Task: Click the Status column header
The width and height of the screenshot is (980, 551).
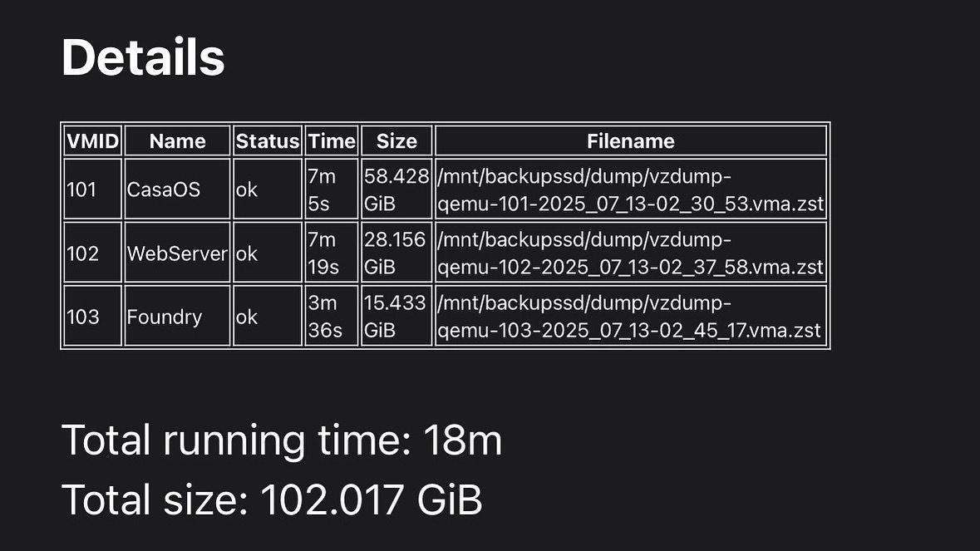Action: (268, 140)
